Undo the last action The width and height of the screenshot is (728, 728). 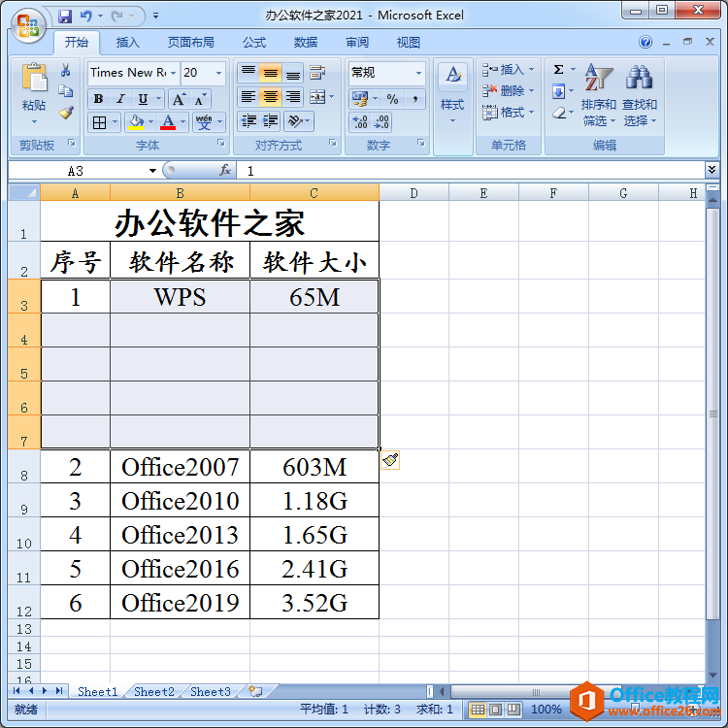pos(85,17)
